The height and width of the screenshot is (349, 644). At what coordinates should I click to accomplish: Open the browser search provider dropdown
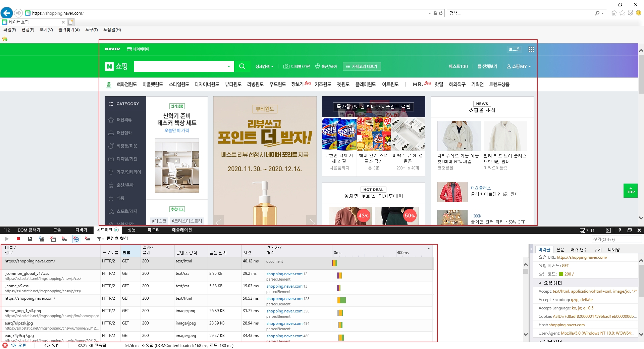603,13
